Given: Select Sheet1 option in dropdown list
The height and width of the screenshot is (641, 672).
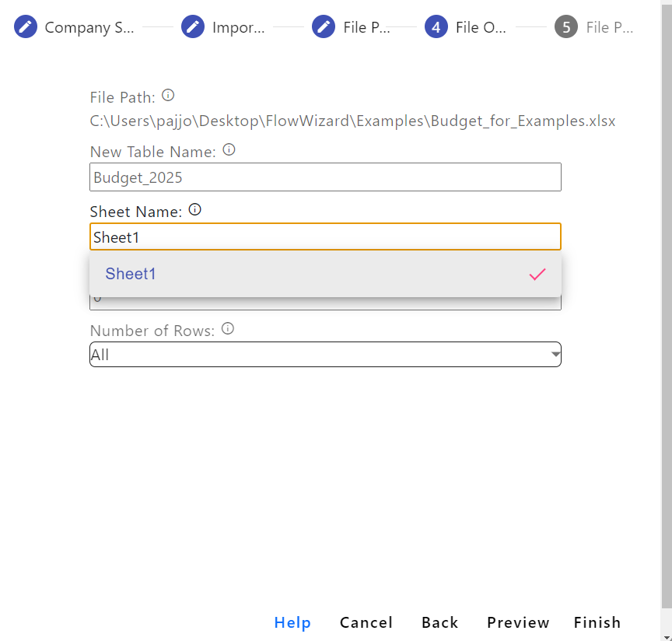Looking at the screenshot, I should tap(131, 274).
